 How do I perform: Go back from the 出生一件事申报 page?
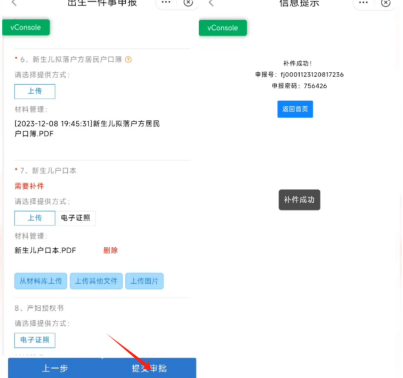(x=14, y=3)
